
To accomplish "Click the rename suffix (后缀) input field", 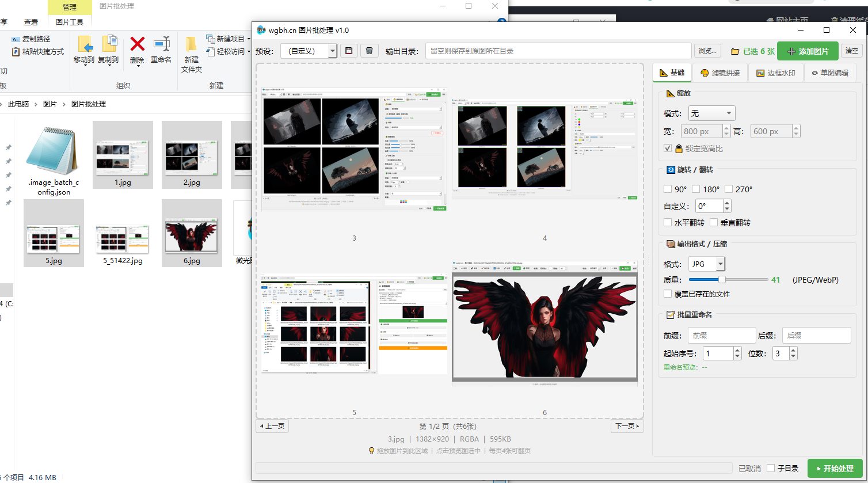I will [x=817, y=335].
